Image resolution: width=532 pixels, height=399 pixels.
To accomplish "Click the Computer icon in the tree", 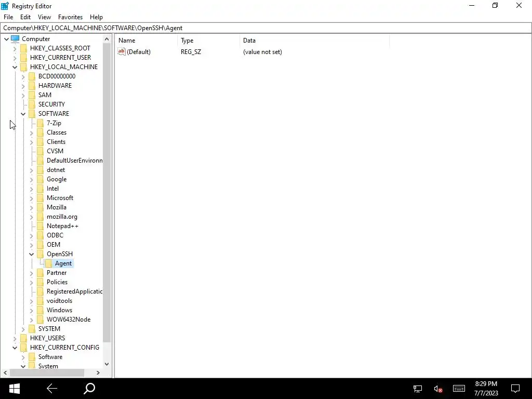I will coord(15,38).
